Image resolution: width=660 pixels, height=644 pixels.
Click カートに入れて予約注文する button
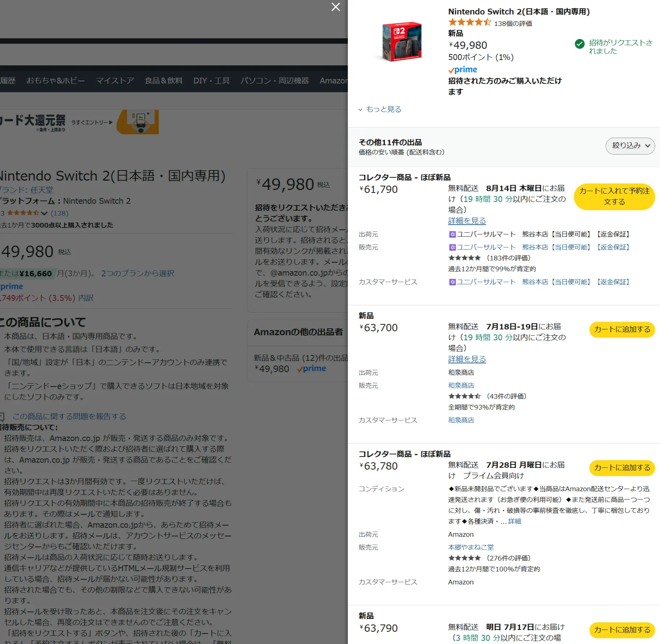point(614,196)
